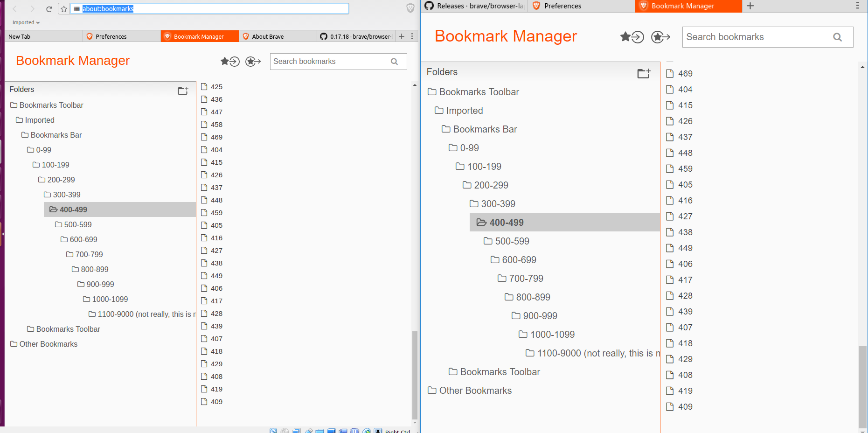
Task: Open tab bar menu dots in left window
Action: [x=412, y=36]
